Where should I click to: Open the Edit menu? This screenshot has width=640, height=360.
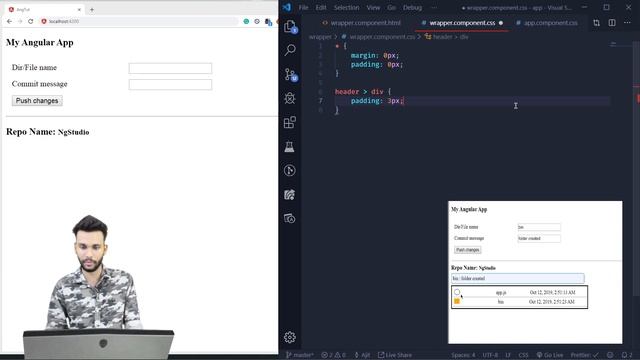pyautogui.click(x=321, y=7)
